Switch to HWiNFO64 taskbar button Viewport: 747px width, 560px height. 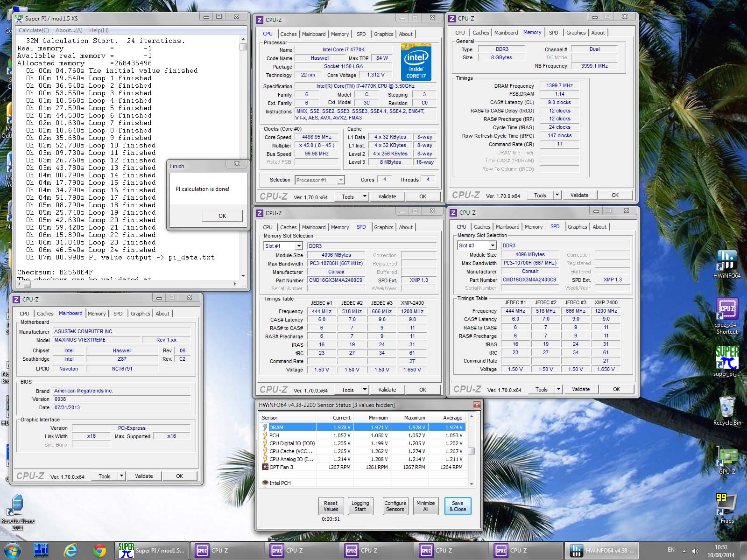tap(602, 551)
